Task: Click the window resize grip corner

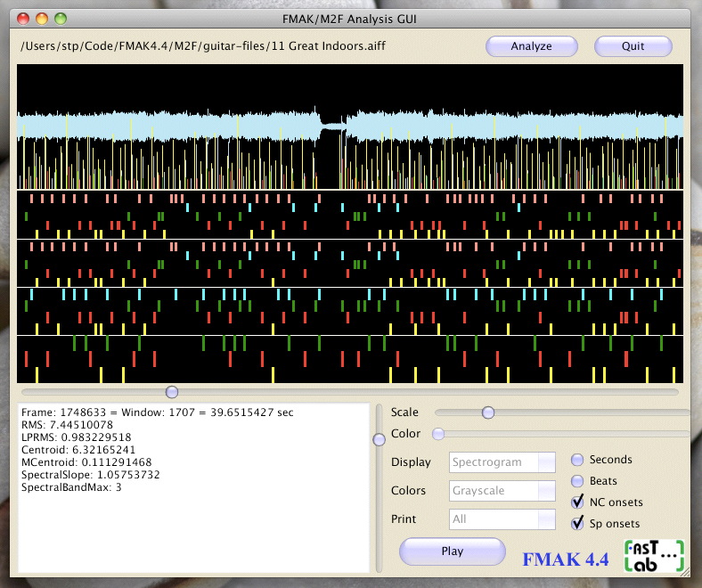Action: pos(685,572)
